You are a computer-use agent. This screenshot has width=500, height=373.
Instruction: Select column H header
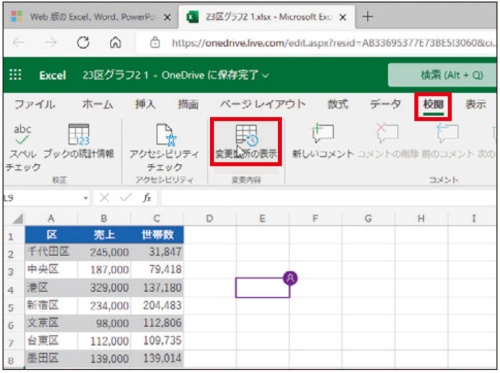coord(421,219)
